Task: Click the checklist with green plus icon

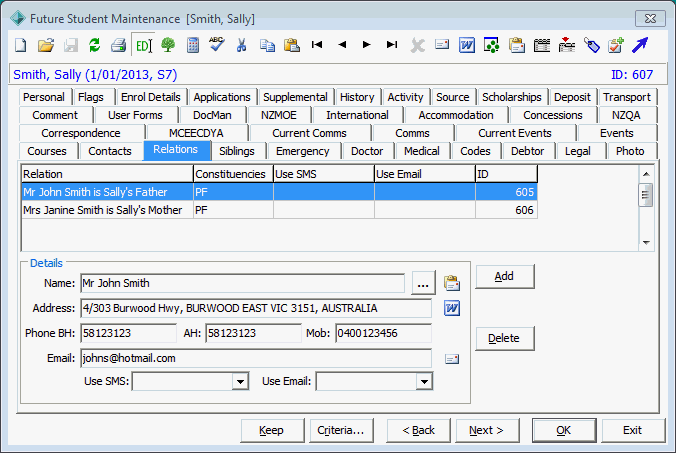Action: (616, 45)
